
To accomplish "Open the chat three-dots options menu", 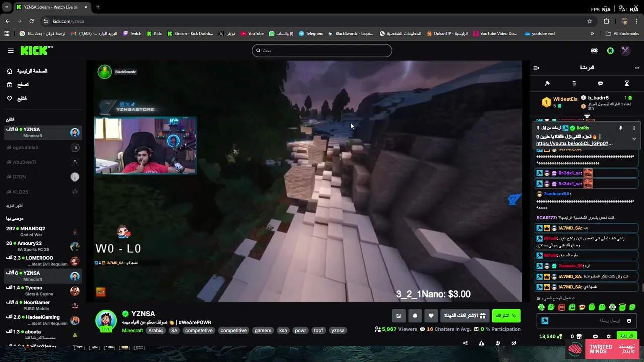I will [x=637, y=68].
